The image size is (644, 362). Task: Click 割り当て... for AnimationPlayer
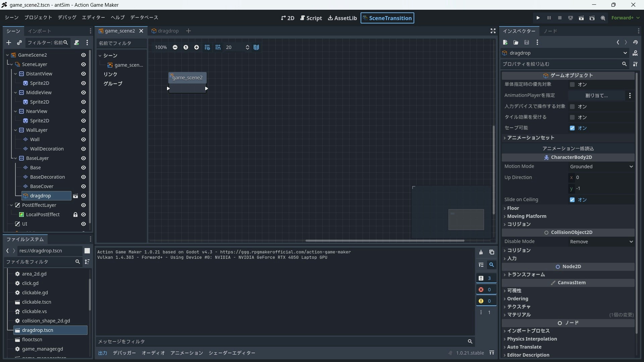596,96
